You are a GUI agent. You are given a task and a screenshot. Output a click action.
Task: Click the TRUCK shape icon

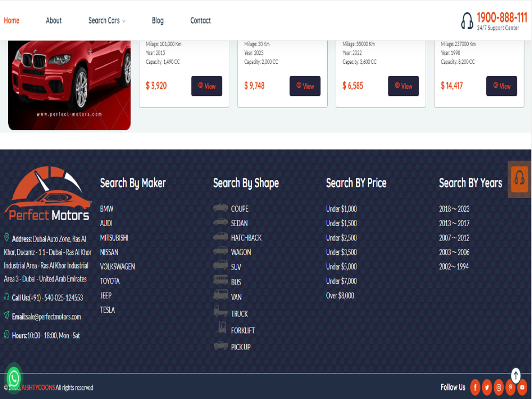(x=220, y=313)
